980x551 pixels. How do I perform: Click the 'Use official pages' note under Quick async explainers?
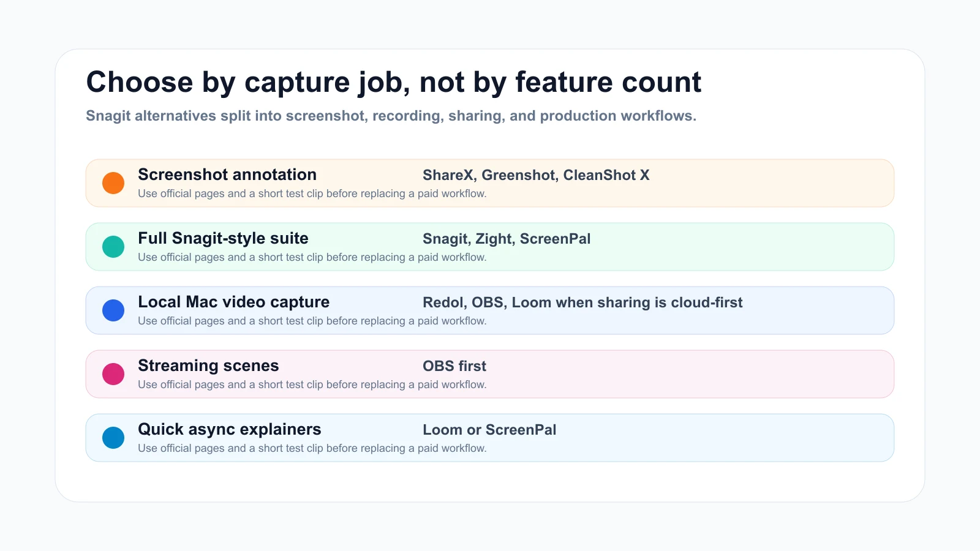tap(312, 448)
